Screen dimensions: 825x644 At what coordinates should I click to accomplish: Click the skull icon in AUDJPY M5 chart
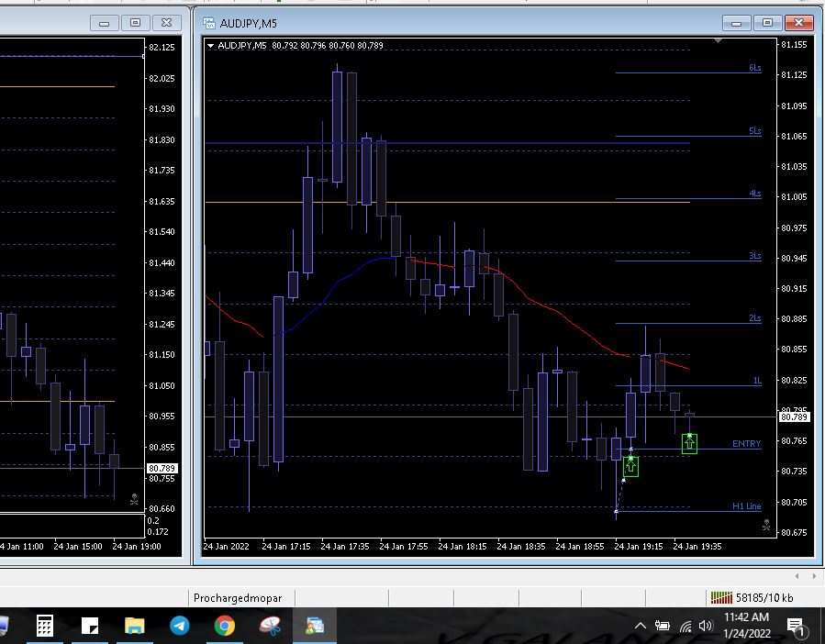[x=766, y=525]
